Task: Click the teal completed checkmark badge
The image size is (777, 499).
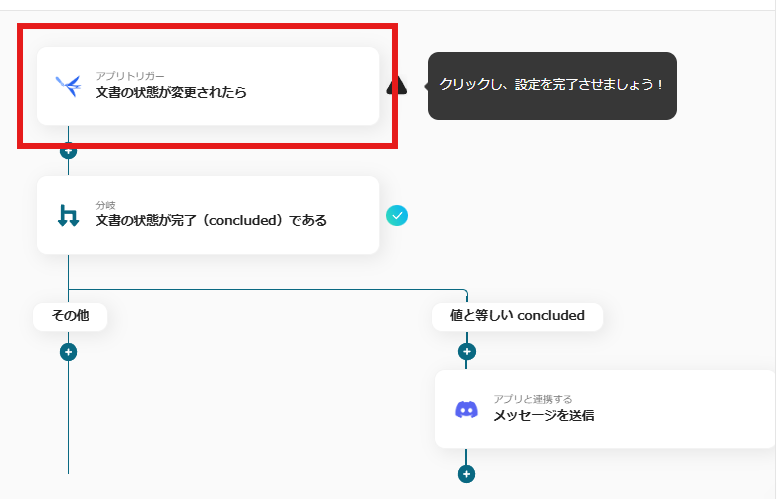Action: pos(397,216)
